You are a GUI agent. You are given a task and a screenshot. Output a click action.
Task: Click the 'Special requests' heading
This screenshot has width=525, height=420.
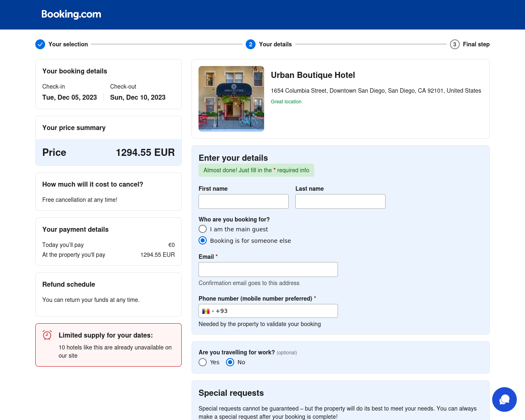coord(231,393)
